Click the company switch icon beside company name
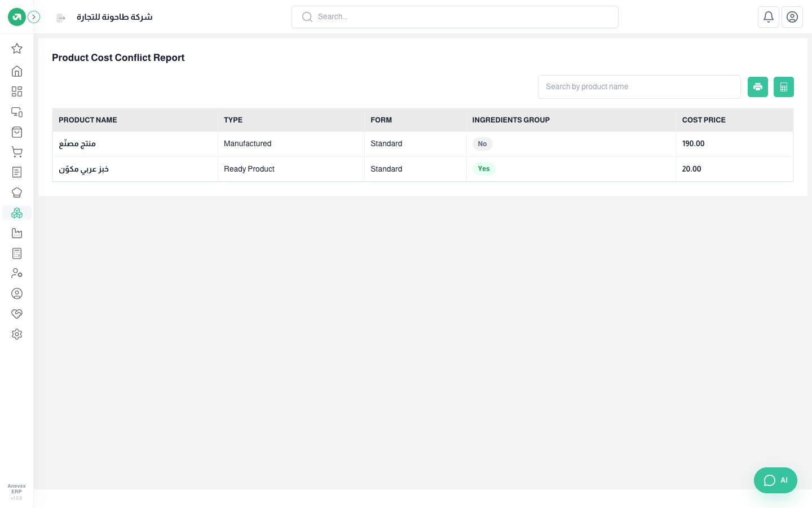812x508 pixels. 61,18
